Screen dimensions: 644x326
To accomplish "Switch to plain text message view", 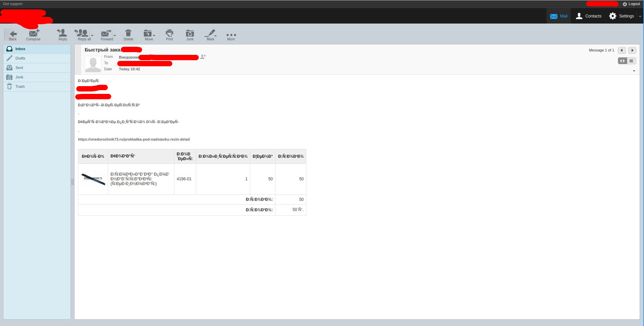I will 632,61.
